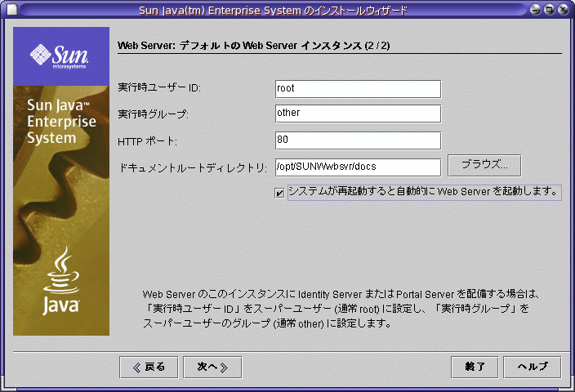The image size is (575, 392).
Task: Maximize the install wizard window
Action: (549, 10)
